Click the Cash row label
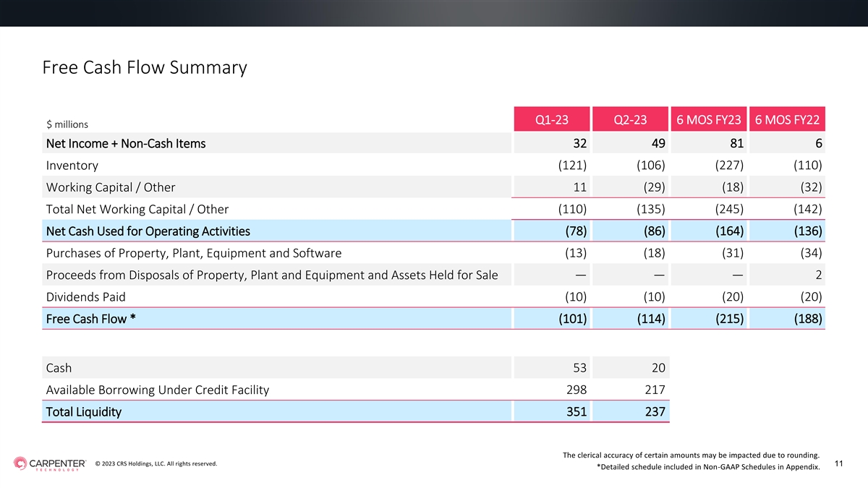The height and width of the screenshot is (488, 868). pyautogui.click(x=59, y=368)
